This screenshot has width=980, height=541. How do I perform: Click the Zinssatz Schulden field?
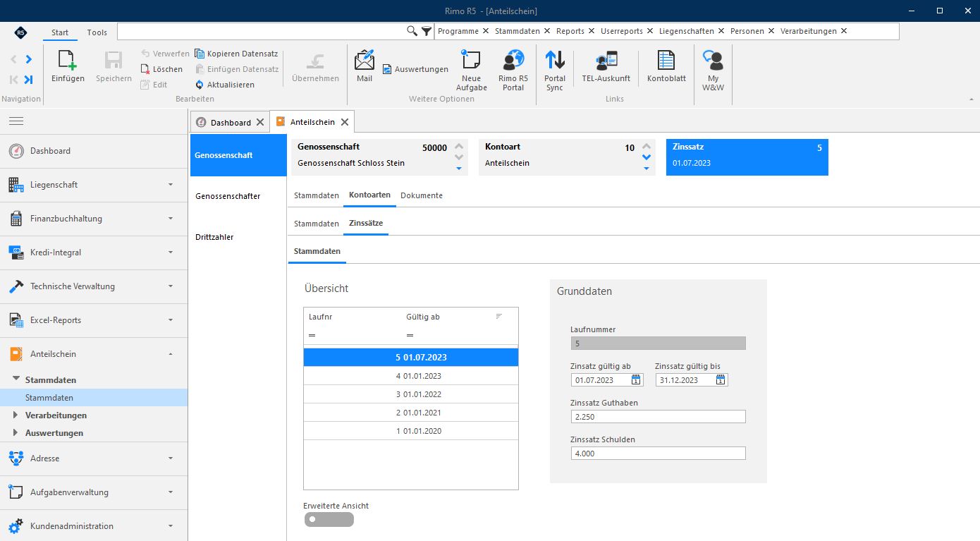point(659,454)
